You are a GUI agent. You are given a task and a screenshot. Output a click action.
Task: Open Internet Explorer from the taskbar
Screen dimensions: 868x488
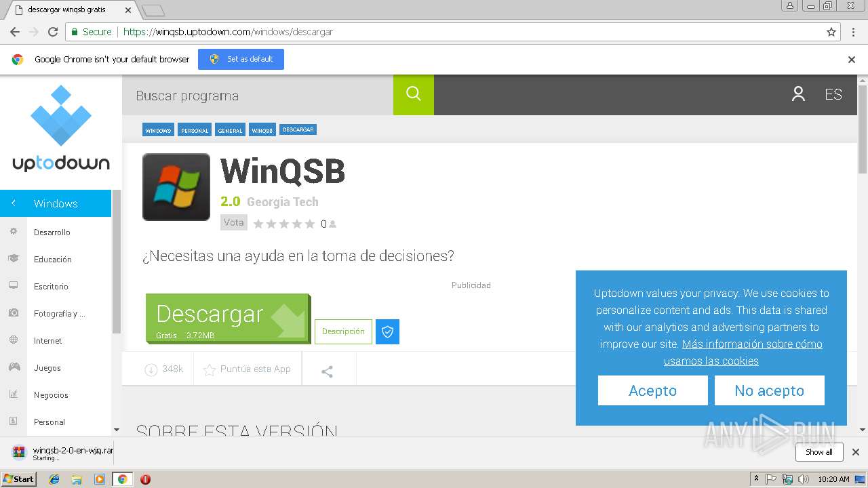(x=54, y=479)
